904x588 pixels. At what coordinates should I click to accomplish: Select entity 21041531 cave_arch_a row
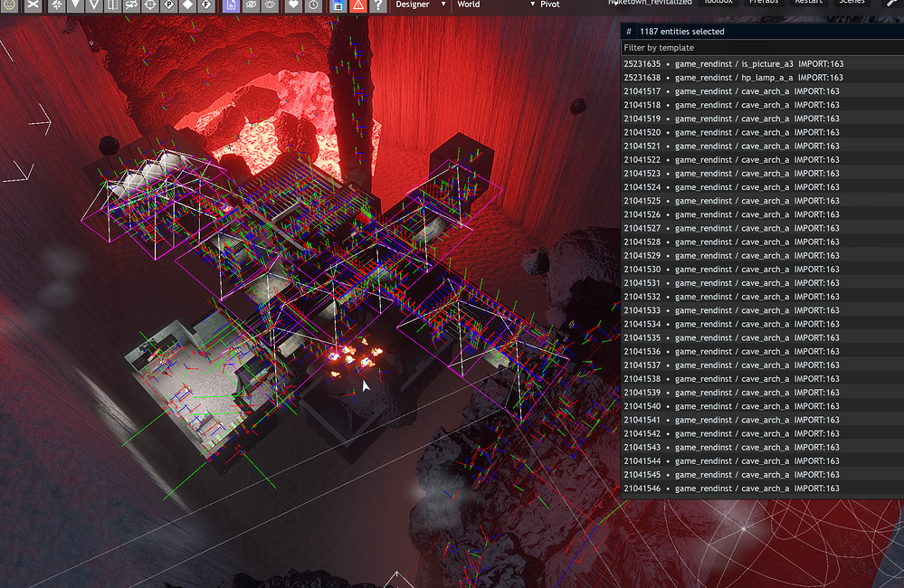(762, 283)
